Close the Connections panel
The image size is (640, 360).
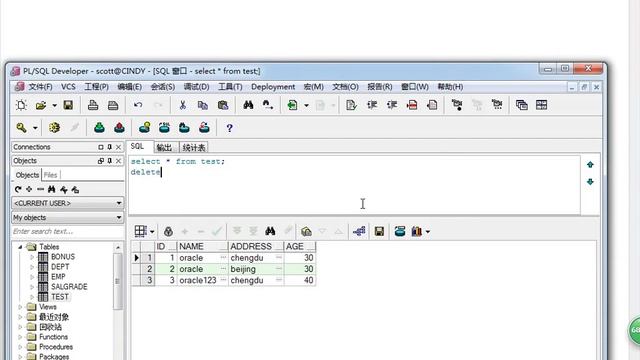click(x=118, y=147)
